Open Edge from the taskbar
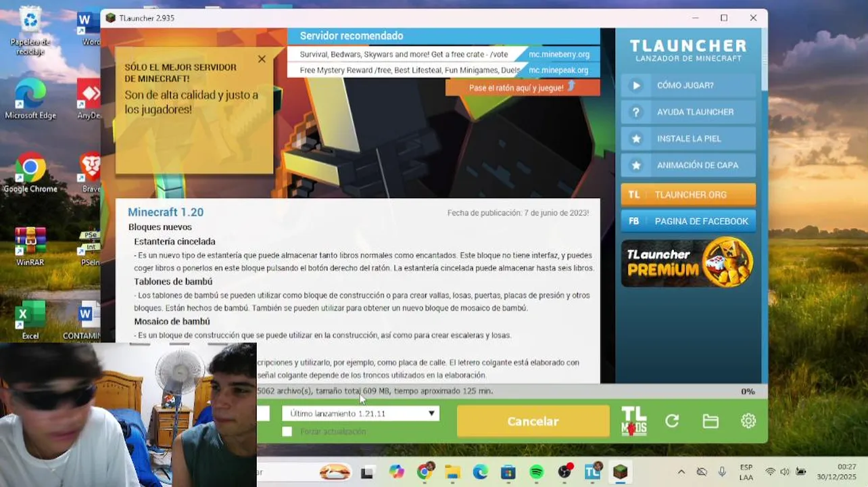The image size is (868, 487). coord(480,472)
